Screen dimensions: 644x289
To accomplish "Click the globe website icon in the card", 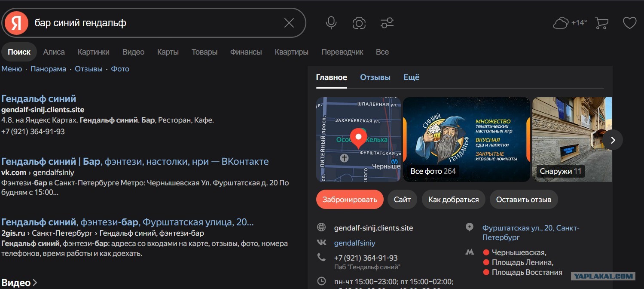I will [321, 228].
